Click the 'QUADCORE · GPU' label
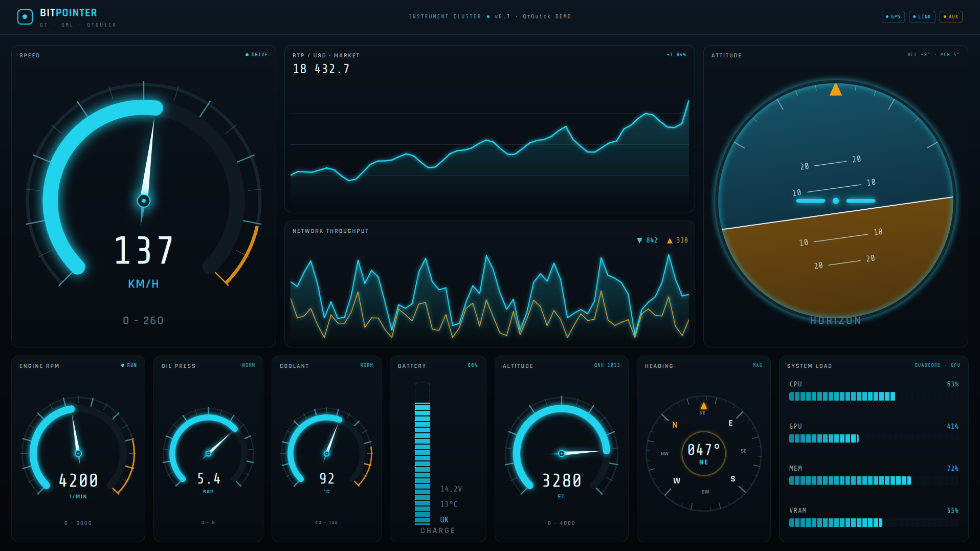This screenshot has height=551, width=980. point(937,365)
